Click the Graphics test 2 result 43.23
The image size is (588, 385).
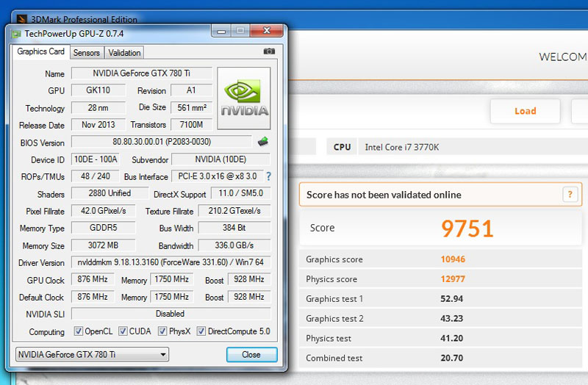coord(451,318)
